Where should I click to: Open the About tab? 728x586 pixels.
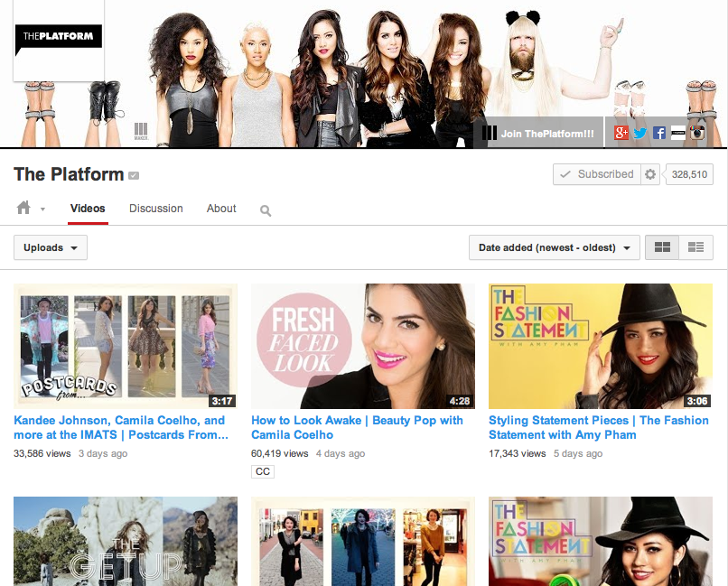tap(221, 209)
